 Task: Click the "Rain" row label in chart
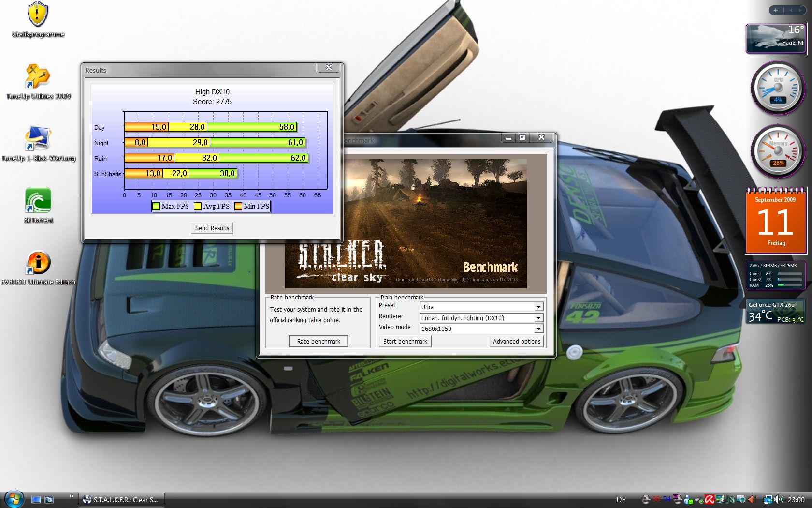(101, 159)
